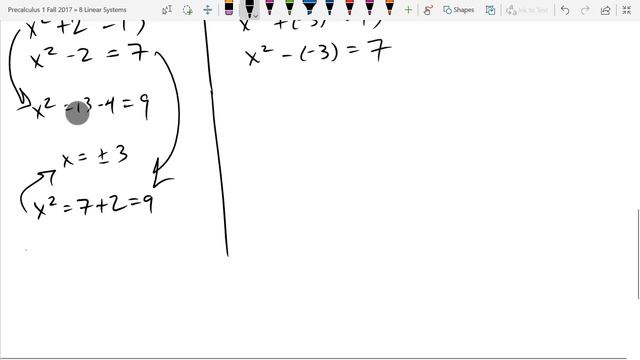This screenshot has width=640, height=360.
Task: Toggle Ink to Shape conversion
Action: (490, 10)
